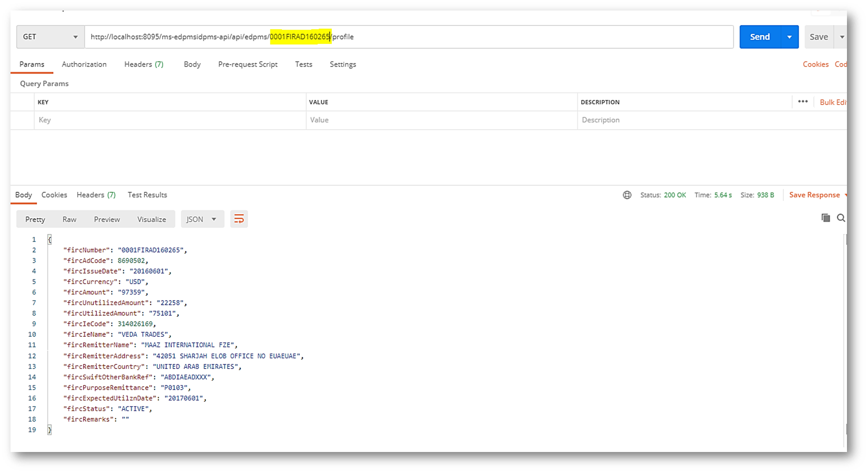Copy response body using the copy icon
This screenshot has height=473, width=868.
825,218
